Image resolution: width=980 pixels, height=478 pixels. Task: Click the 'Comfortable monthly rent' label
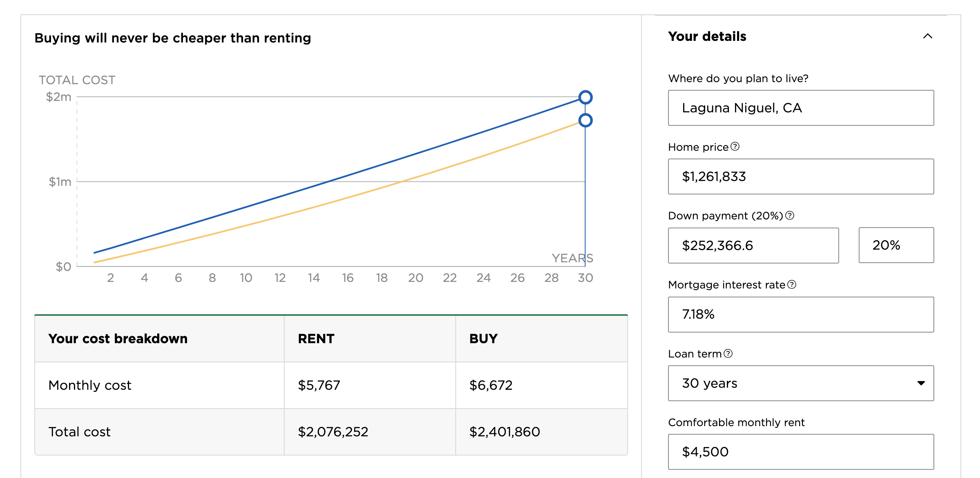point(736,422)
